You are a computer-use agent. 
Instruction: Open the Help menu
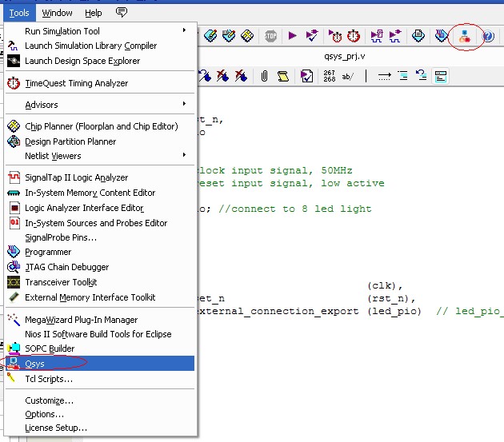point(94,13)
